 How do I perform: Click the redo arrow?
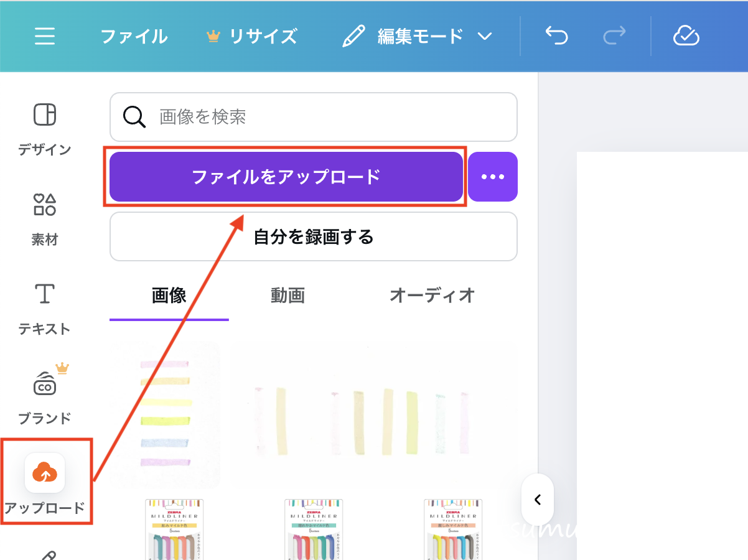click(x=615, y=36)
